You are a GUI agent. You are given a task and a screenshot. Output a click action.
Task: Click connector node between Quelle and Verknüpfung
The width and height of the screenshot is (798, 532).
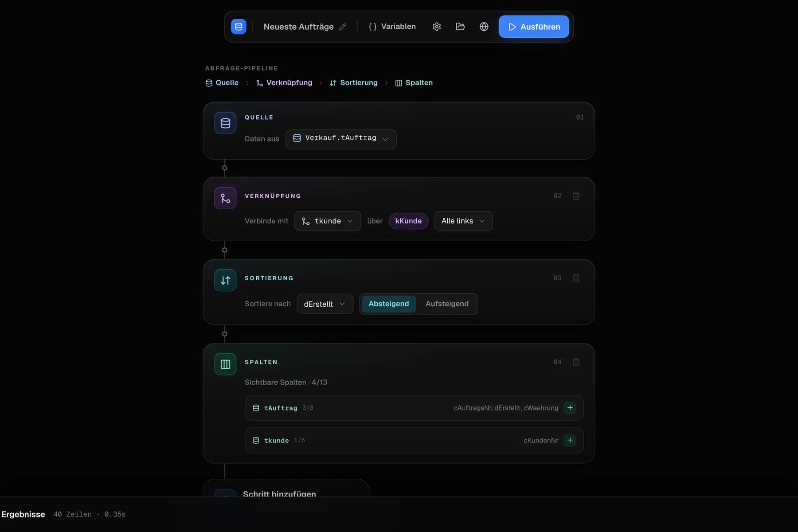tap(225, 168)
